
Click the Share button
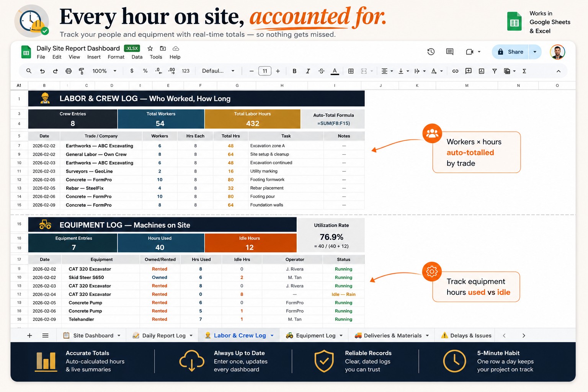510,52
